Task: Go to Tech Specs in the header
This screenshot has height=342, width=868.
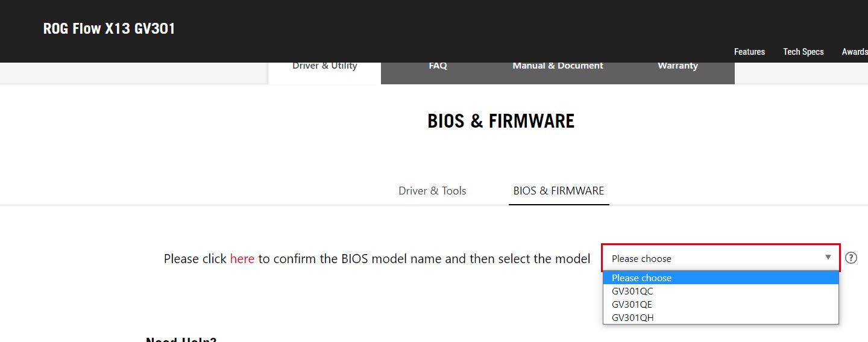Action: (x=803, y=52)
